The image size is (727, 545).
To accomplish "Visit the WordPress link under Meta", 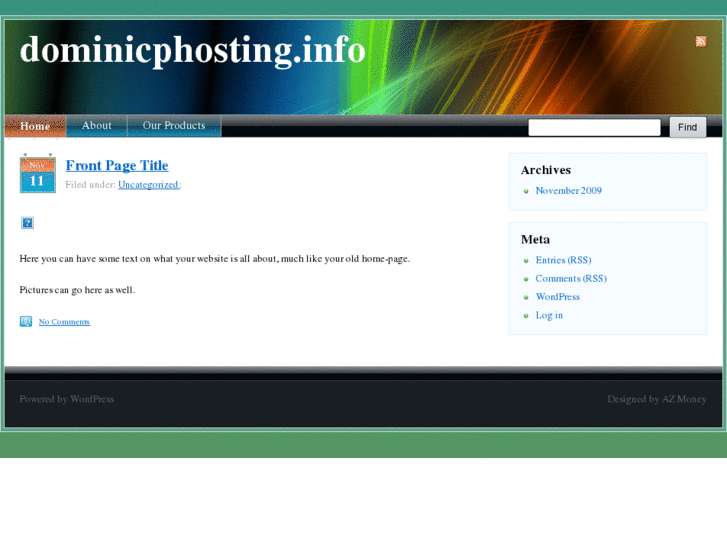I will [558, 297].
